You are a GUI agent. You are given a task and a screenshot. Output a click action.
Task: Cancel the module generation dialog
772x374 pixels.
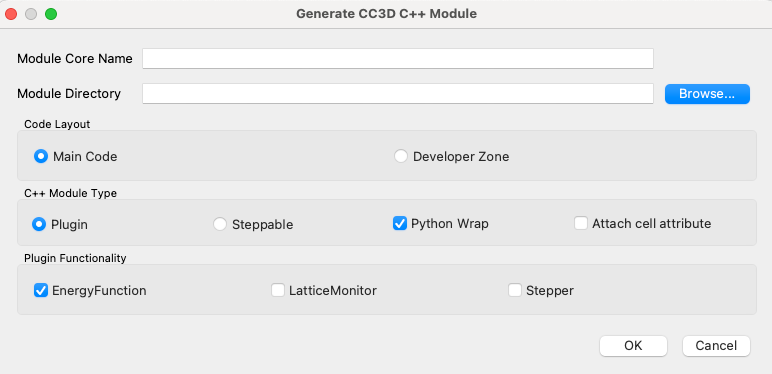click(x=716, y=346)
